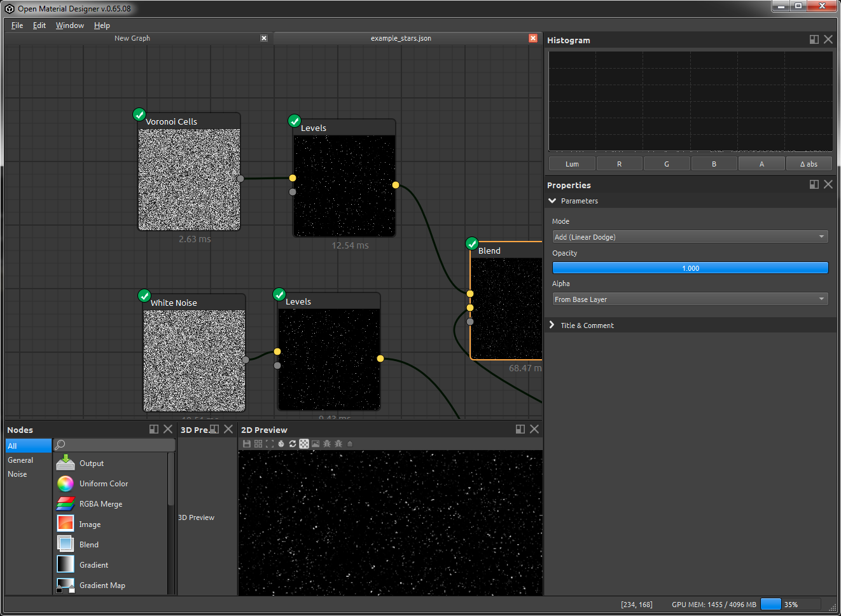This screenshot has width=841, height=616.
Task: Close the Nodes panel
Action: click(x=168, y=429)
